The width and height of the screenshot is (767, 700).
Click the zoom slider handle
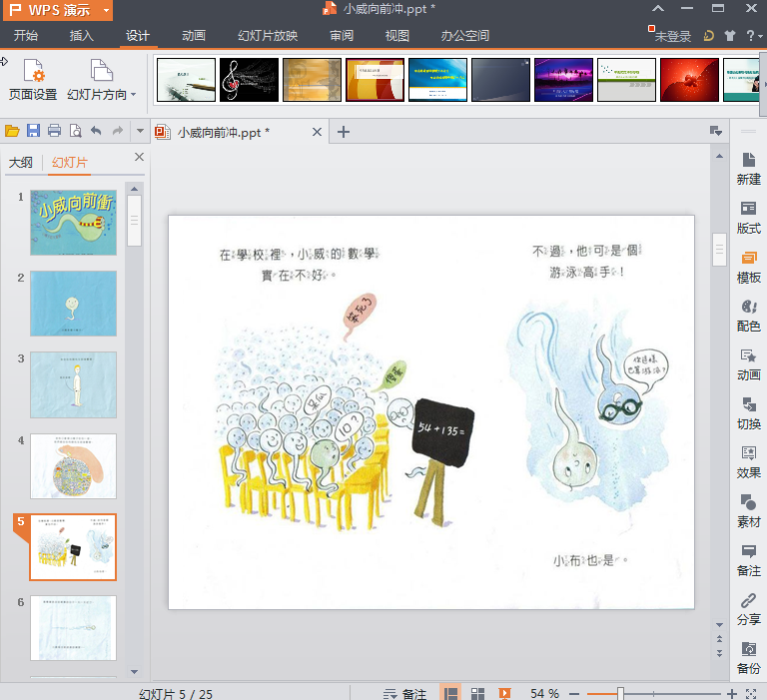(620, 694)
